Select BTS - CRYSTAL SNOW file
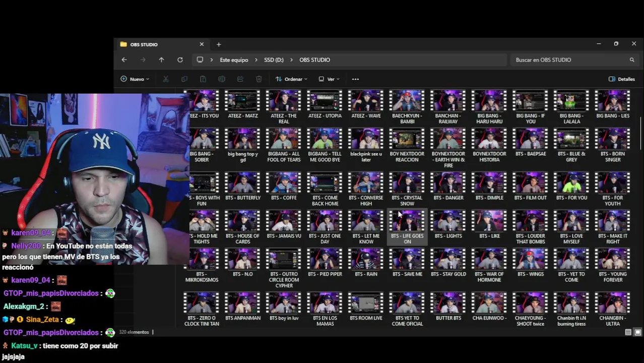Screen dimensions: 644x363 click(407, 190)
